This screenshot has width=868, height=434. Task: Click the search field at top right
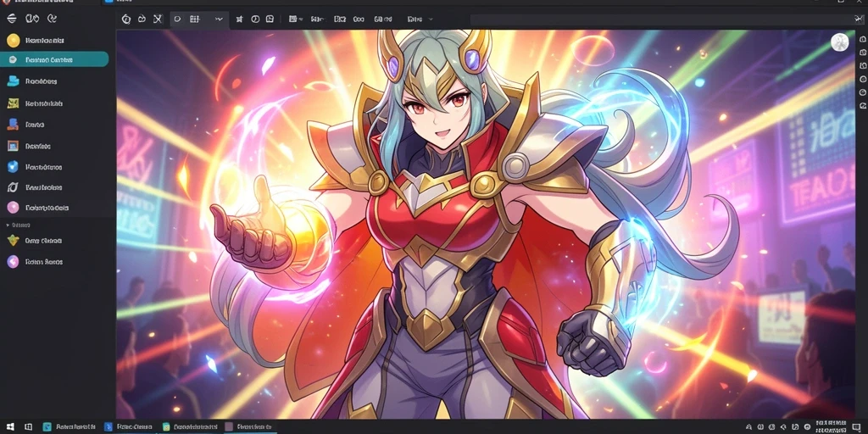click(x=667, y=19)
